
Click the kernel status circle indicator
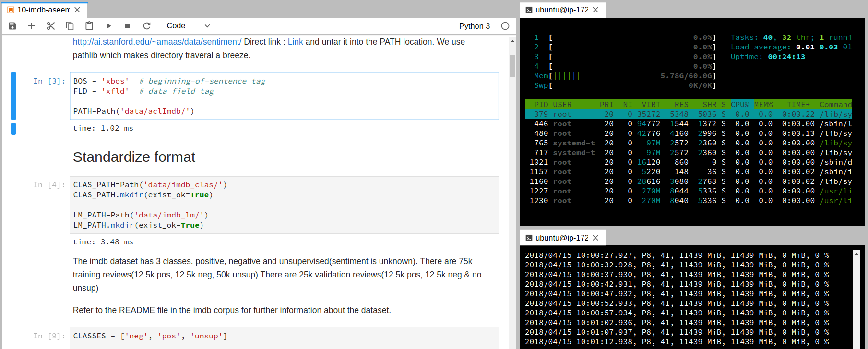coord(505,26)
